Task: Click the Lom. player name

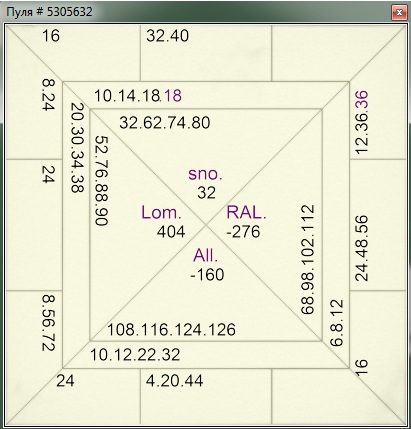Action: (162, 213)
